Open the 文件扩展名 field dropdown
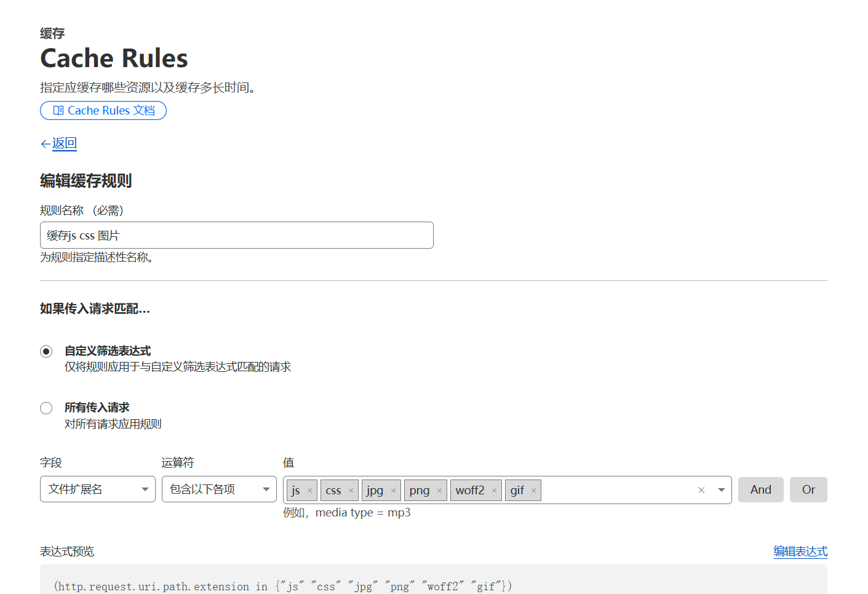This screenshot has height=594, width=868. coord(97,489)
